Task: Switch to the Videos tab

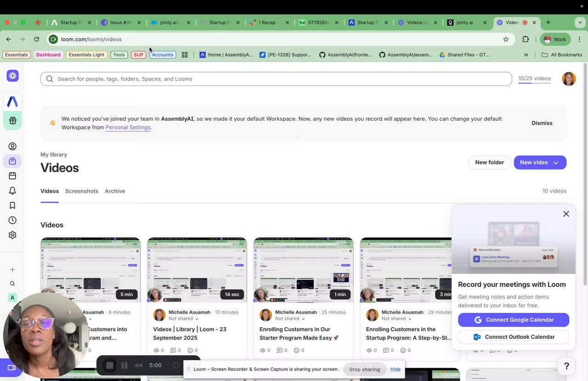Action: point(50,191)
